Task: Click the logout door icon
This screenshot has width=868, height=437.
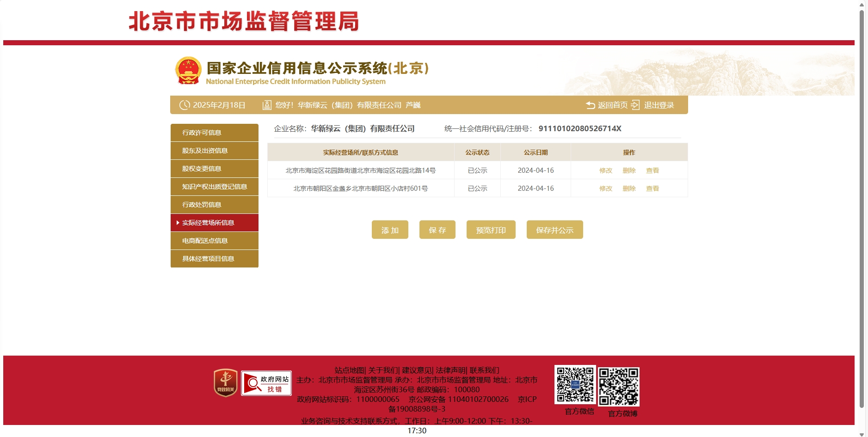Action: click(x=635, y=105)
